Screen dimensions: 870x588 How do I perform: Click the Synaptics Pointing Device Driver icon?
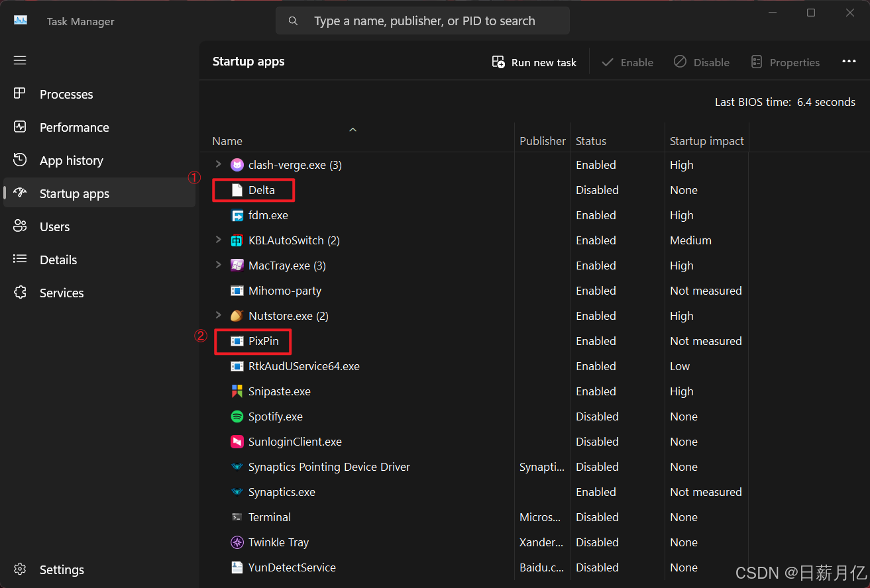(237, 467)
